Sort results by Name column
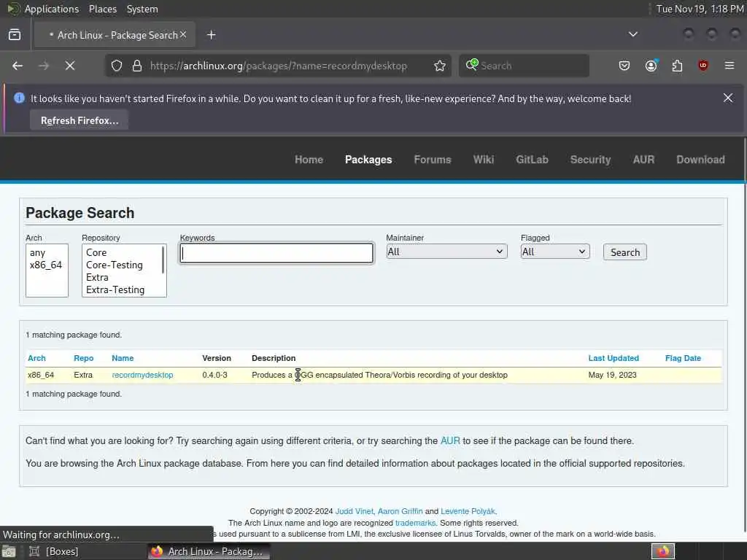This screenshot has width=747, height=560. pos(123,358)
